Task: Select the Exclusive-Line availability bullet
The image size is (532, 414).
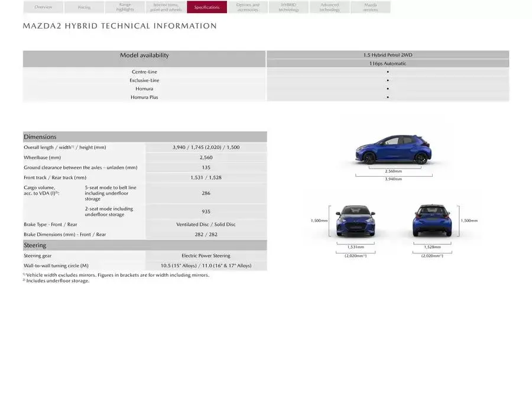Action: click(x=387, y=80)
